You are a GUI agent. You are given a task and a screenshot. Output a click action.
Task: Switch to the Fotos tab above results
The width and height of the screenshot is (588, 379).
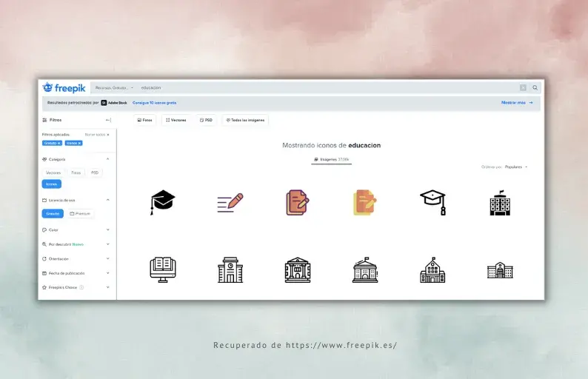click(144, 121)
